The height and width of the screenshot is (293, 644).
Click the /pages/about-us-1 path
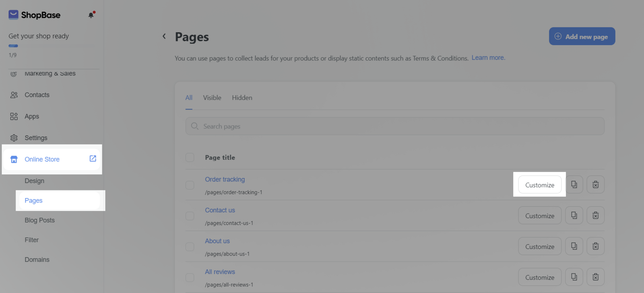click(x=227, y=254)
